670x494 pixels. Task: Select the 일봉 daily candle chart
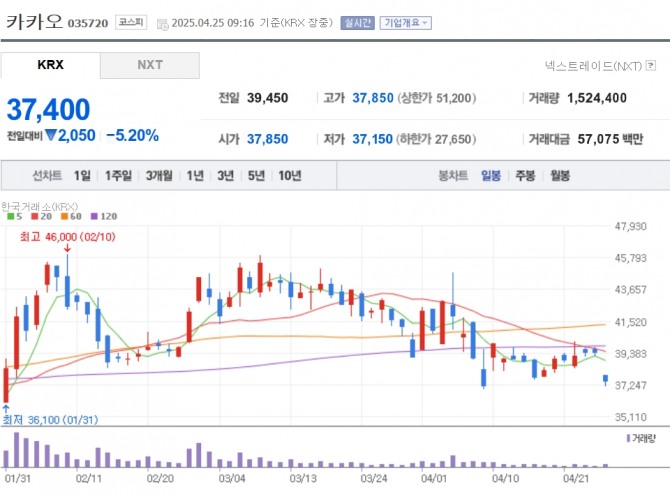click(x=491, y=175)
